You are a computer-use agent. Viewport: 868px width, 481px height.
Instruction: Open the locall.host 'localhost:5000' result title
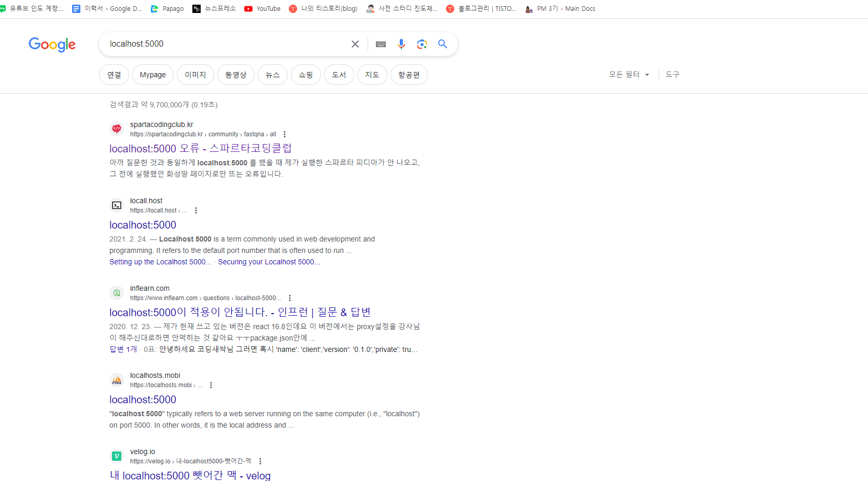coord(143,225)
